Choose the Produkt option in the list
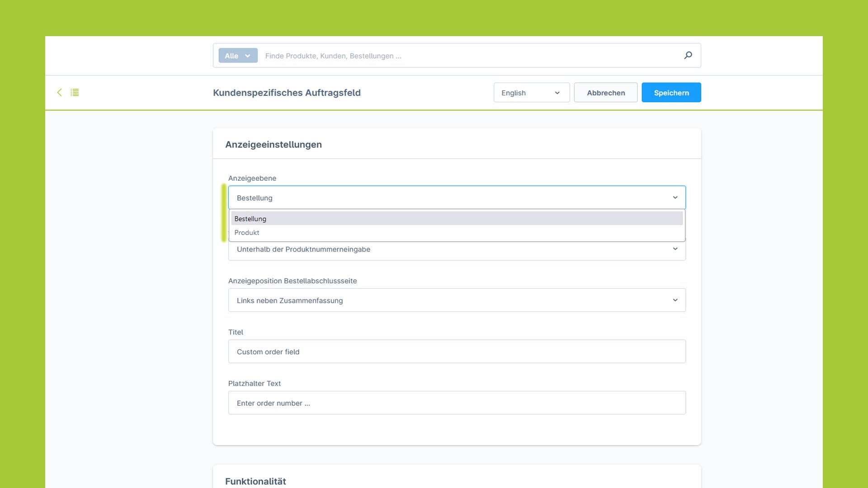868x488 pixels. (x=457, y=232)
